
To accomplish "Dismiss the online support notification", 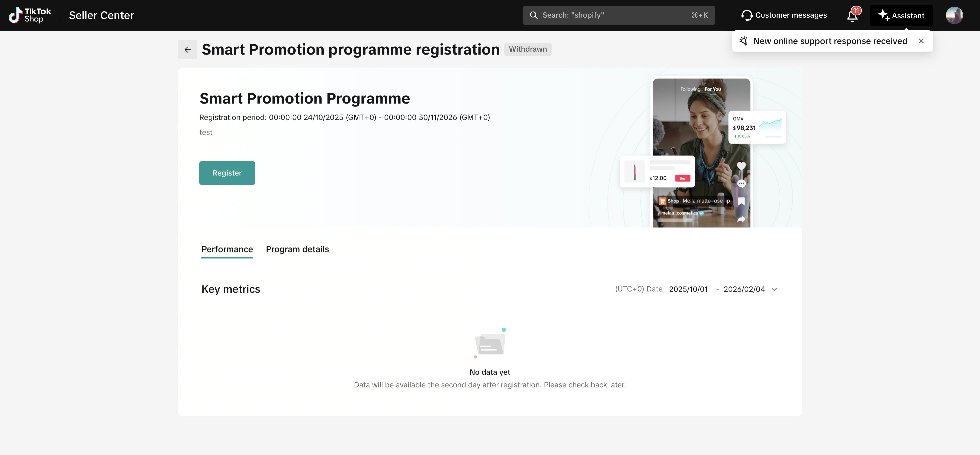I will pyautogui.click(x=921, y=41).
